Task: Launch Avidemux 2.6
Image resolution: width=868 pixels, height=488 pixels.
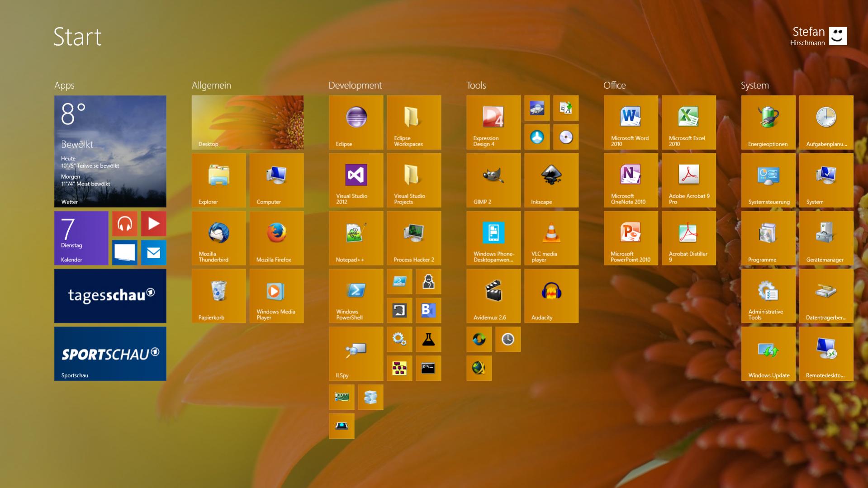Action: (x=494, y=296)
